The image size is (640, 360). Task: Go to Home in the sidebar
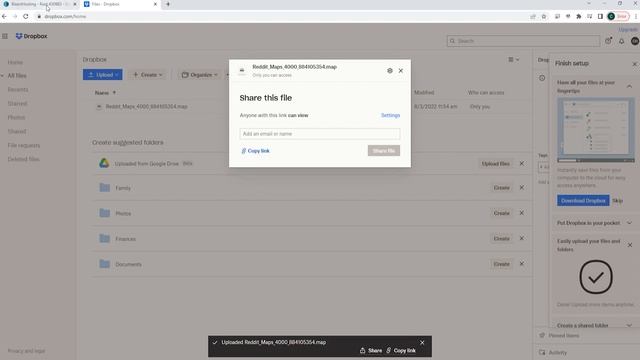click(x=15, y=62)
